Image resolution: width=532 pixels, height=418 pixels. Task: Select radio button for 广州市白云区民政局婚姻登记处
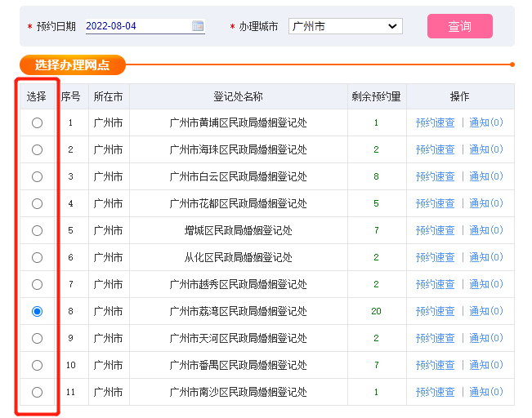coord(37,176)
